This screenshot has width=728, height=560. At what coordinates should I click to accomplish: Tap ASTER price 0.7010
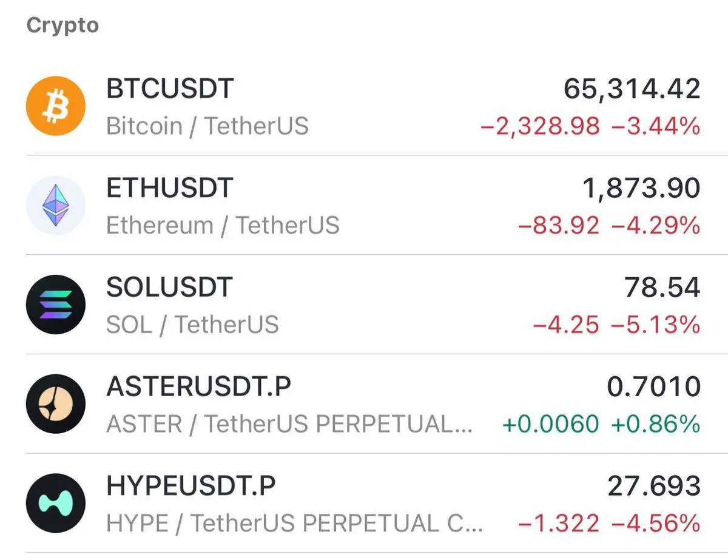[x=654, y=386]
